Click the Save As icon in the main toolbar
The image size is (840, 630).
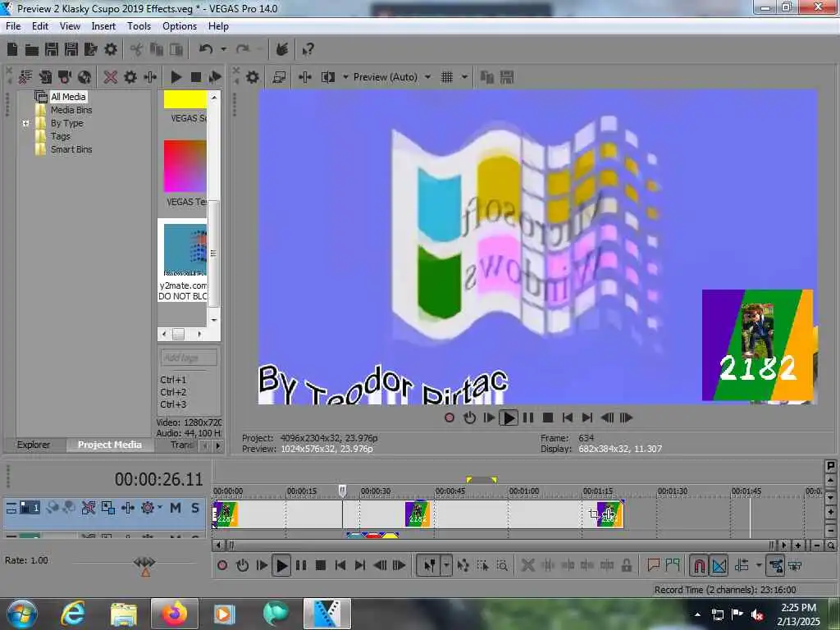click(71, 50)
